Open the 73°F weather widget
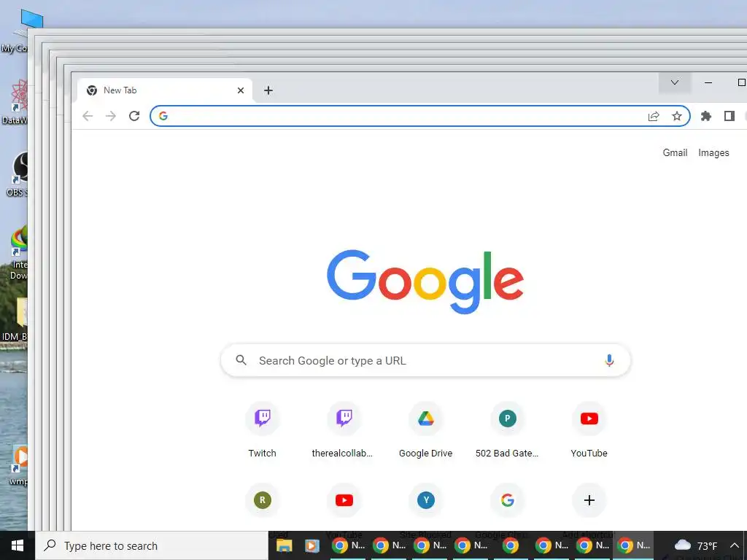This screenshot has width=747, height=560. 696,545
